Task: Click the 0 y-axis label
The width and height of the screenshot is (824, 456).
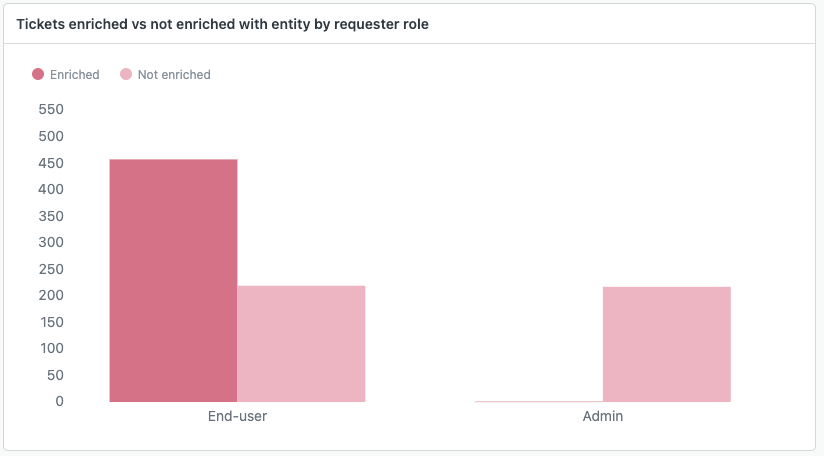Action: [x=60, y=401]
